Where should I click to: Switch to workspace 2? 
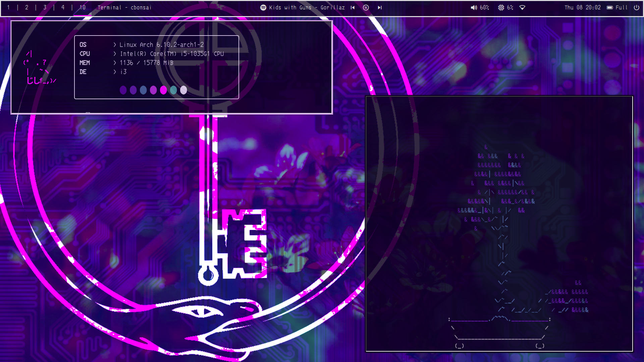(x=27, y=7)
